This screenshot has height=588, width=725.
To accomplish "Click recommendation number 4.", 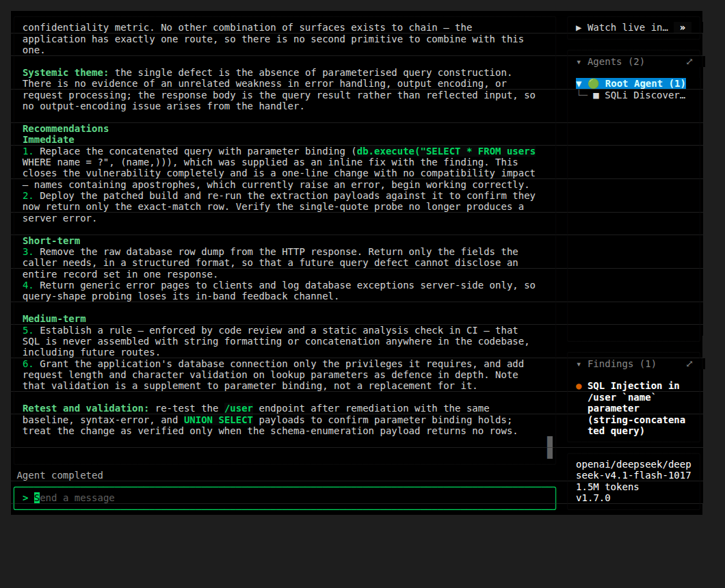I will [x=28, y=286].
